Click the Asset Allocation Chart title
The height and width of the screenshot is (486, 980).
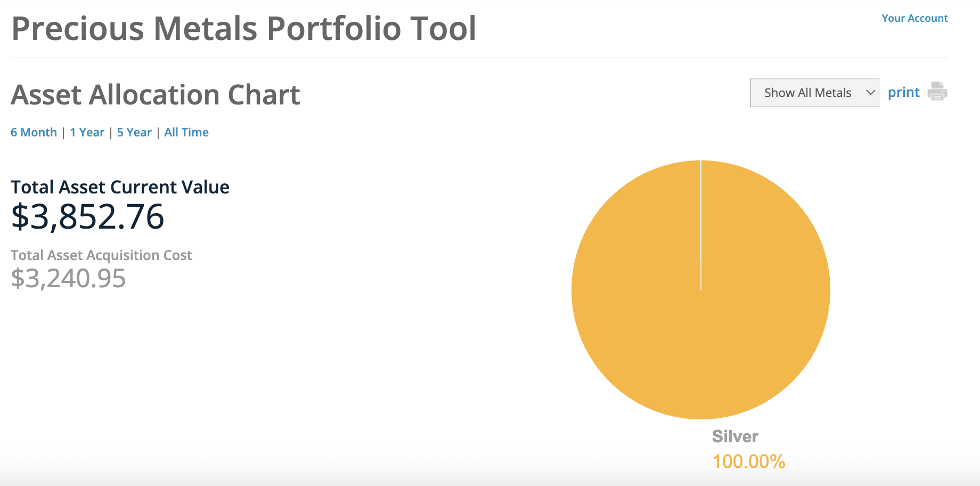pos(156,95)
